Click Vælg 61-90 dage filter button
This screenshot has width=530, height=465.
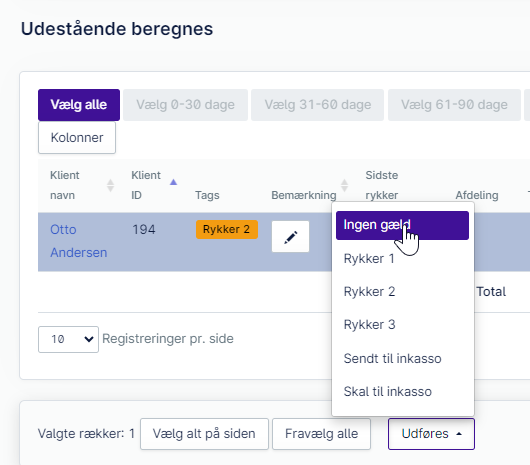454,105
